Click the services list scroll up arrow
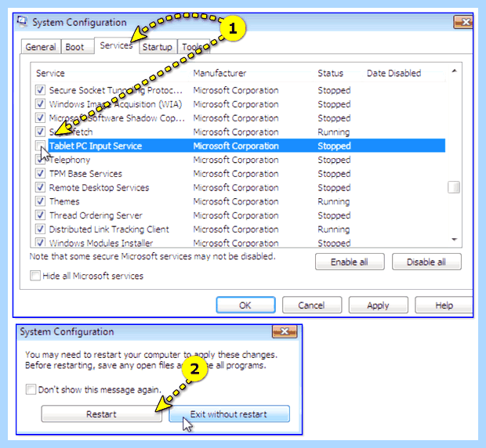The width and height of the screenshot is (486, 448). click(454, 71)
